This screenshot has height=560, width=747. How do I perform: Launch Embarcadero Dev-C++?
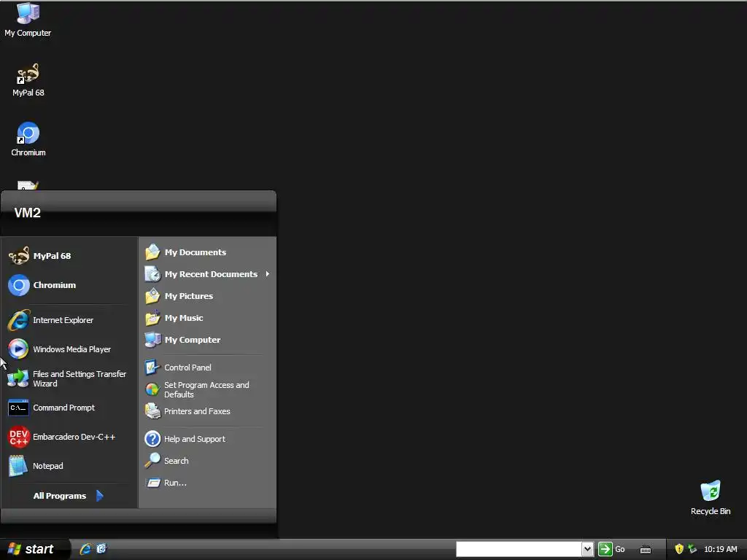69,437
